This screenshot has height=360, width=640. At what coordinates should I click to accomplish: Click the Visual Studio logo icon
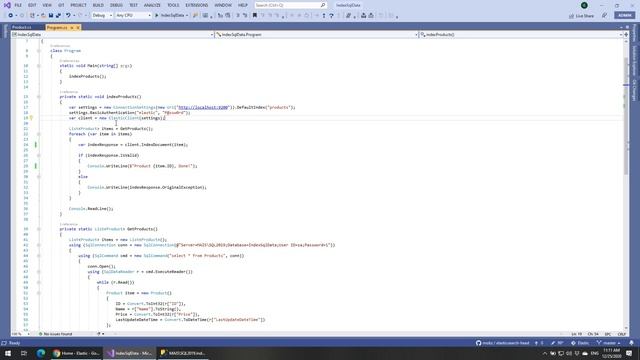click(7, 5)
